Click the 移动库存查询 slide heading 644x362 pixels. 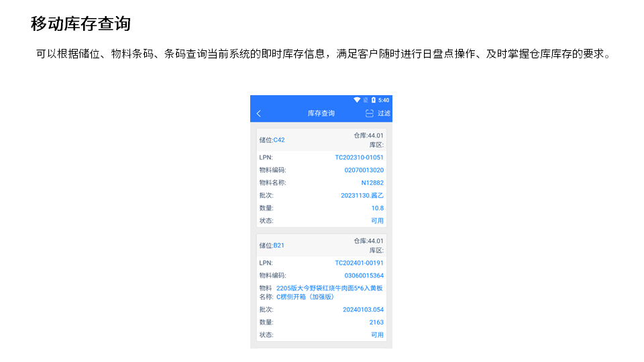tap(80, 24)
